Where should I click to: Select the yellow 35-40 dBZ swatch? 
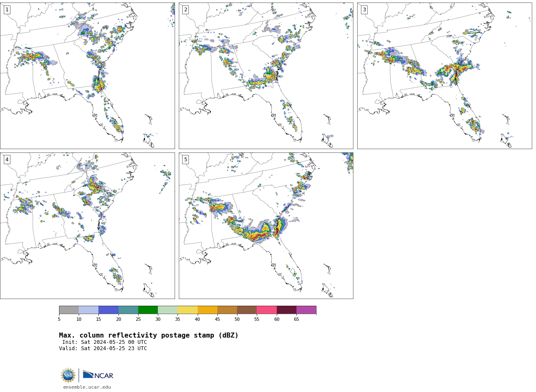click(x=188, y=310)
